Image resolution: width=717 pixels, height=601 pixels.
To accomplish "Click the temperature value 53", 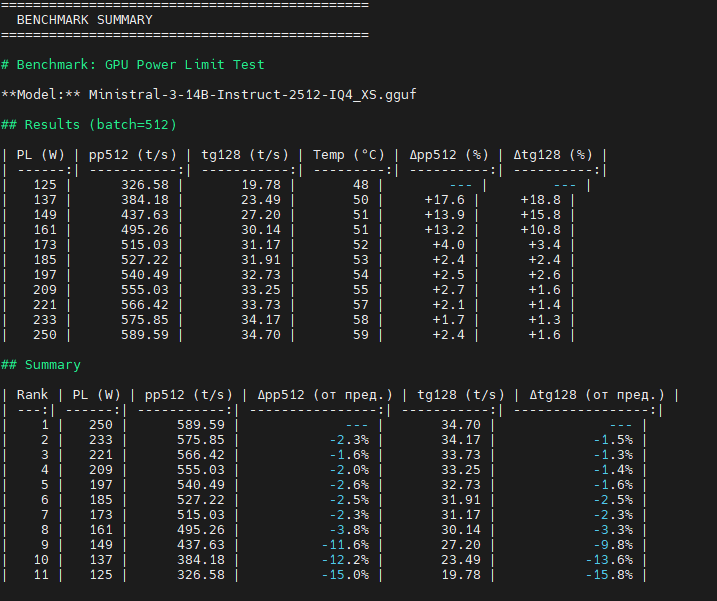I will click(361, 260).
